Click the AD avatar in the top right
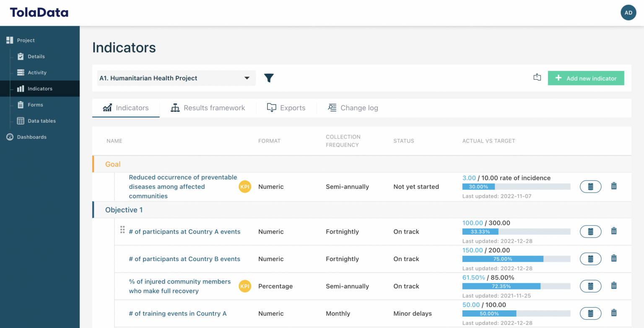Screen dimensions: 644x328 pos(628,13)
